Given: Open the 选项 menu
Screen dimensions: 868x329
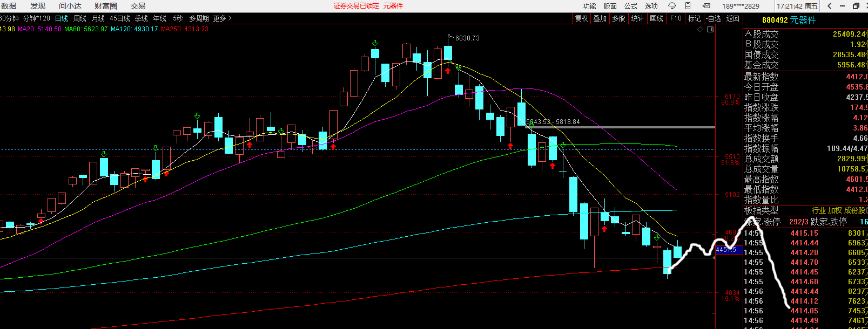Looking at the screenshot, I should click(x=651, y=6).
